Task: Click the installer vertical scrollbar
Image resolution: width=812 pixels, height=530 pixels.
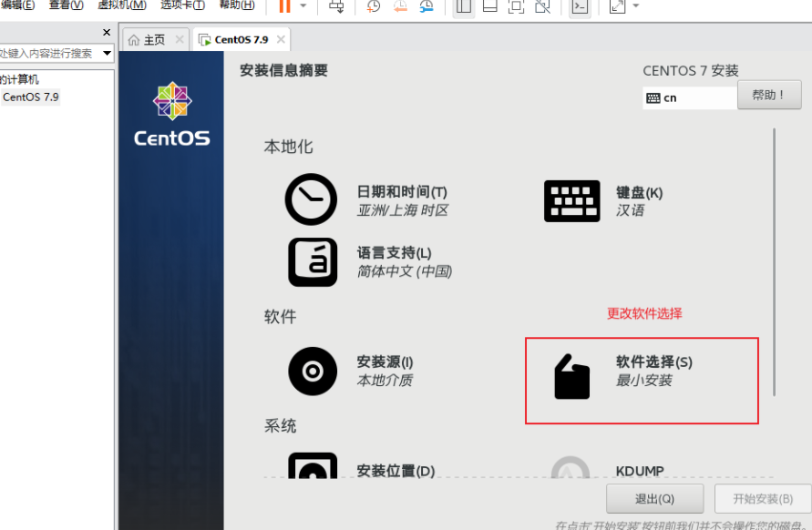Action: (x=775, y=262)
